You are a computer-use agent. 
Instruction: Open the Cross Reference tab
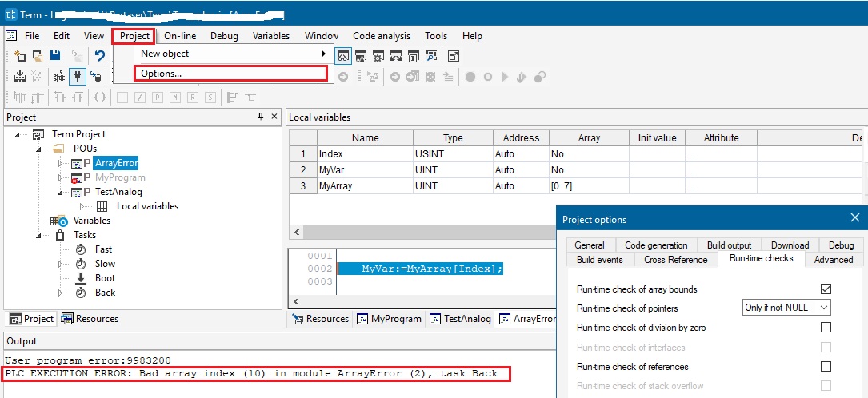tap(675, 259)
